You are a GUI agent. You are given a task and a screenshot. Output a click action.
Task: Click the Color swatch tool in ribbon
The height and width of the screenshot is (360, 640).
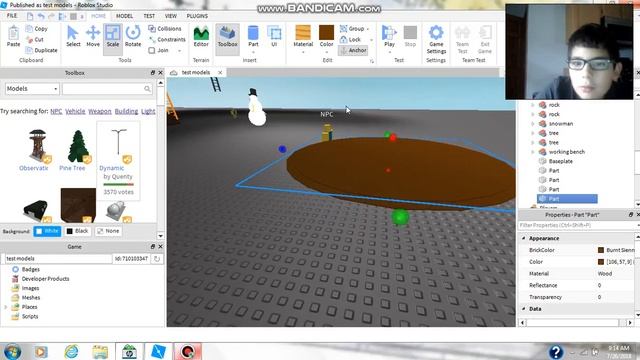pyautogui.click(x=326, y=33)
